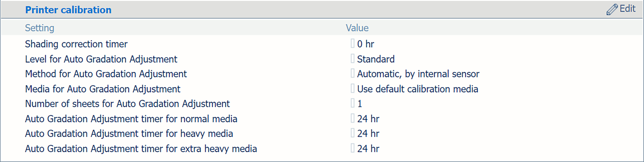Select the Level for Auto Gradation Adjustment row
This screenshot has height=162, width=644.
click(x=101, y=59)
